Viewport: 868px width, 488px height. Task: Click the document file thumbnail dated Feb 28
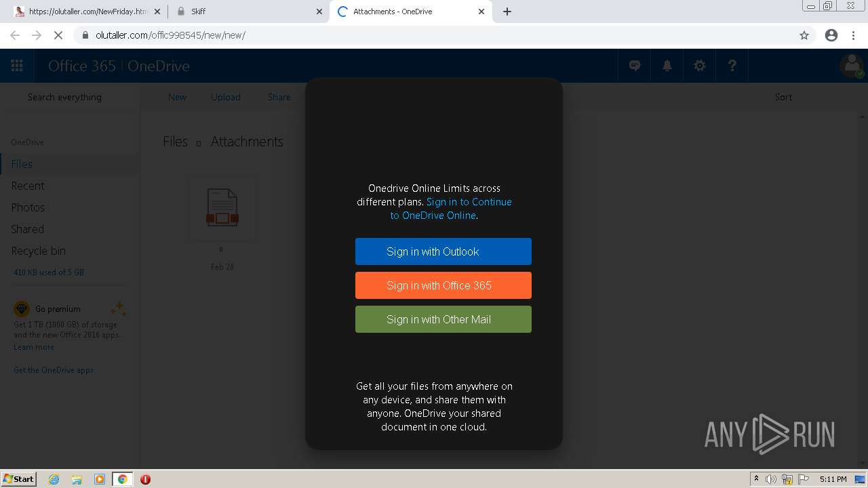(x=222, y=208)
